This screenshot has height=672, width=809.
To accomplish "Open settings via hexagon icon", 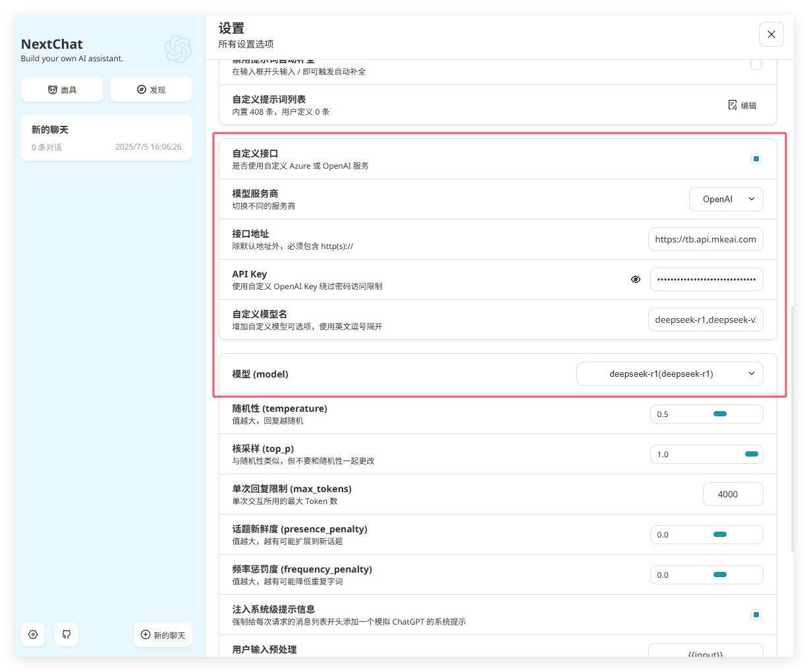I will (x=33, y=634).
